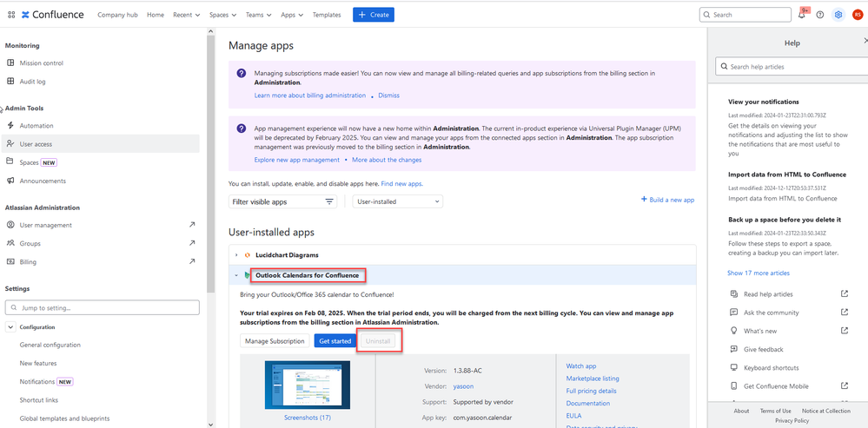Open the Marketplace listing link

tap(593, 379)
